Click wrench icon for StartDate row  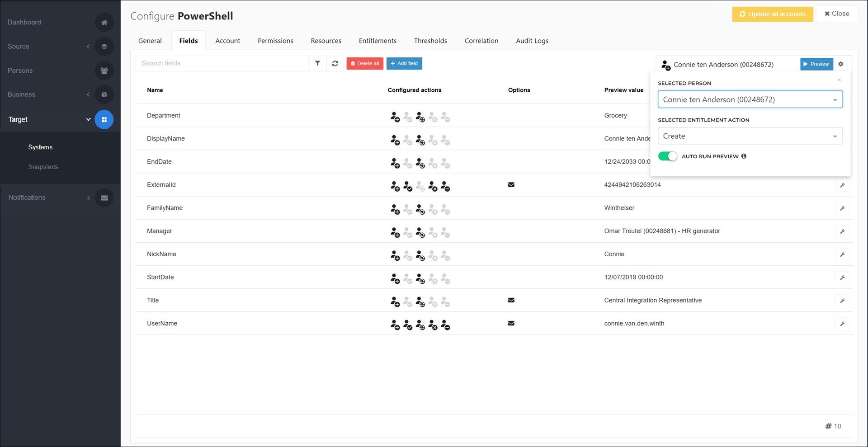tap(842, 278)
